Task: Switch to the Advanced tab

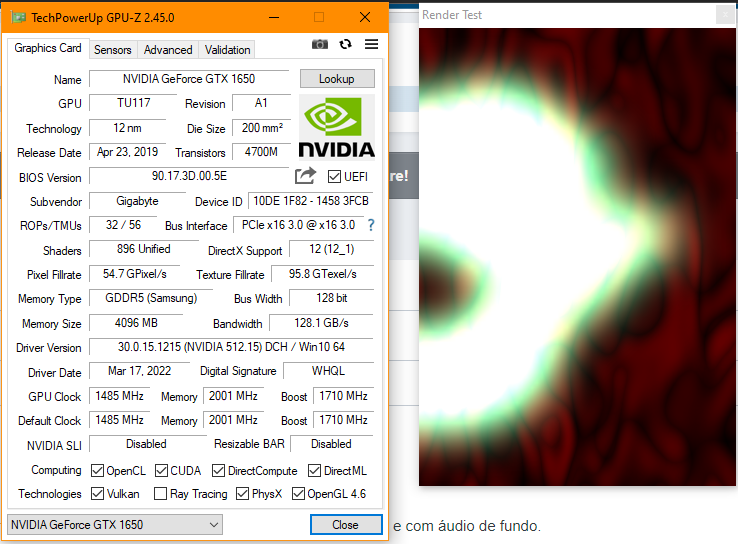Action: (x=168, y=50)
